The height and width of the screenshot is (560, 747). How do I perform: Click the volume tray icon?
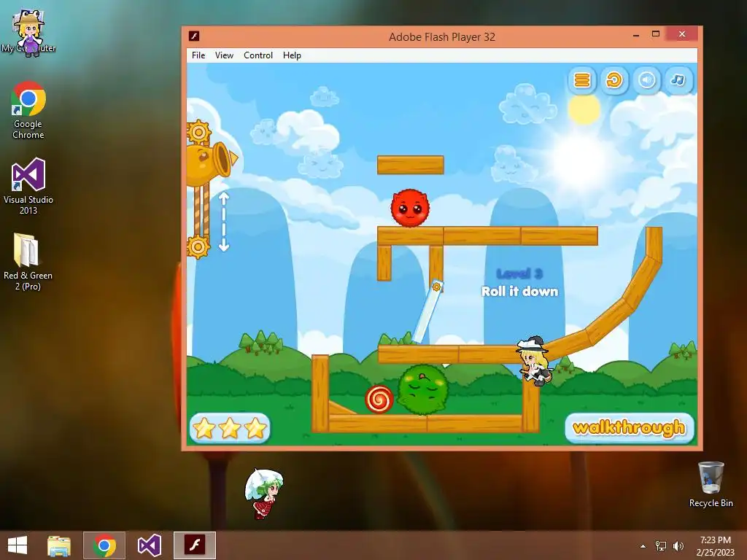[x=678, y=546]
